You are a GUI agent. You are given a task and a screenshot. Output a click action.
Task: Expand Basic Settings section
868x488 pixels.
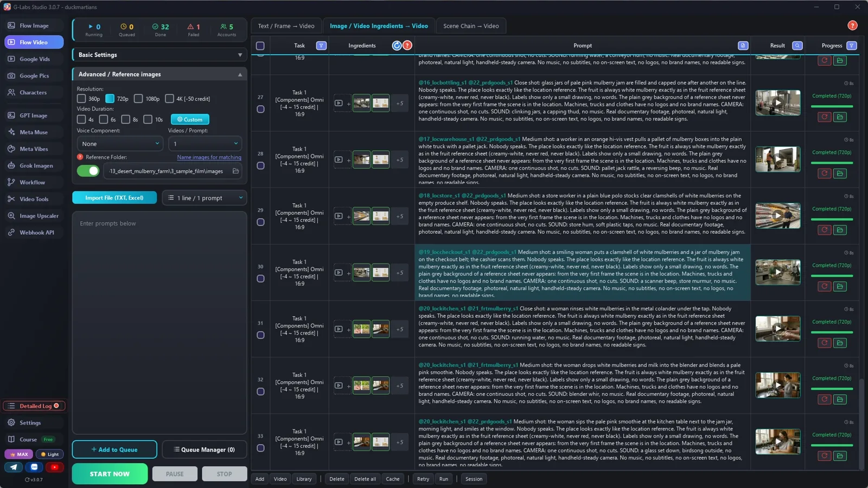[x=159, y=55]
